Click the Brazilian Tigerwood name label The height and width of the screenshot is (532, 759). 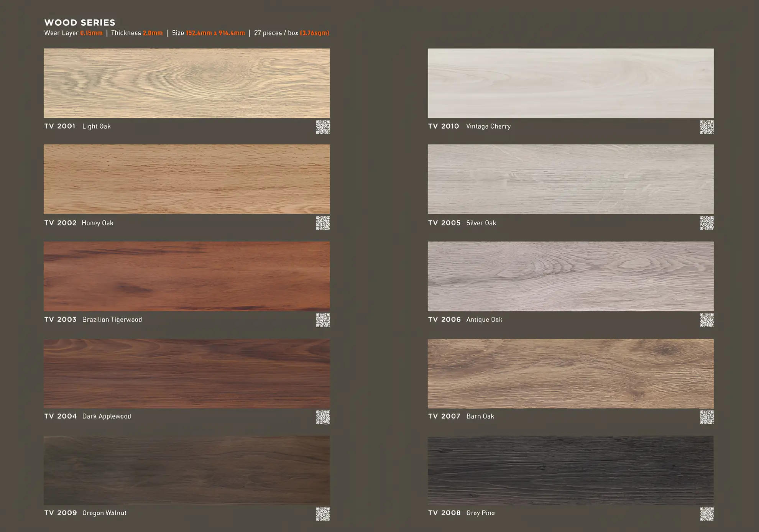pyautogui.click(x=112, y=319)
